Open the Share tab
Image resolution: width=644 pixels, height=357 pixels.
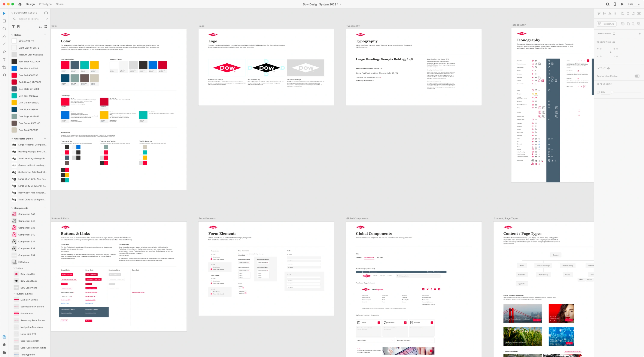[x=60, y=4]
